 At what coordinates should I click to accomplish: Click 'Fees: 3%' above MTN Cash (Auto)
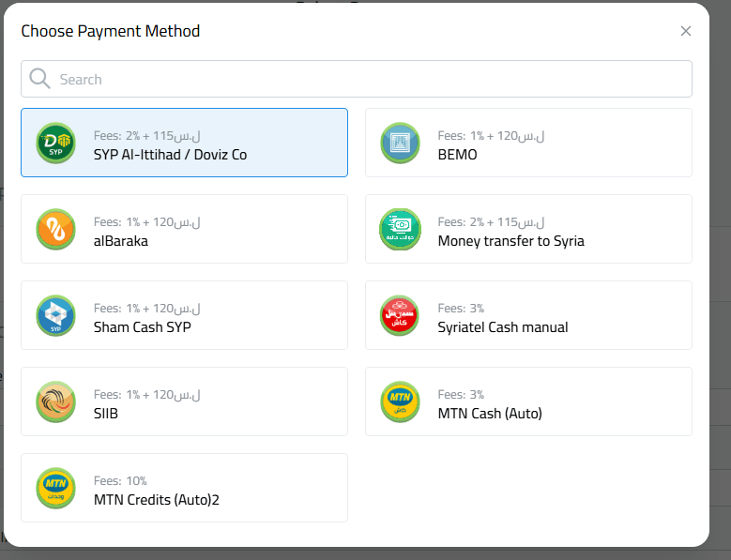coord(461,395)
